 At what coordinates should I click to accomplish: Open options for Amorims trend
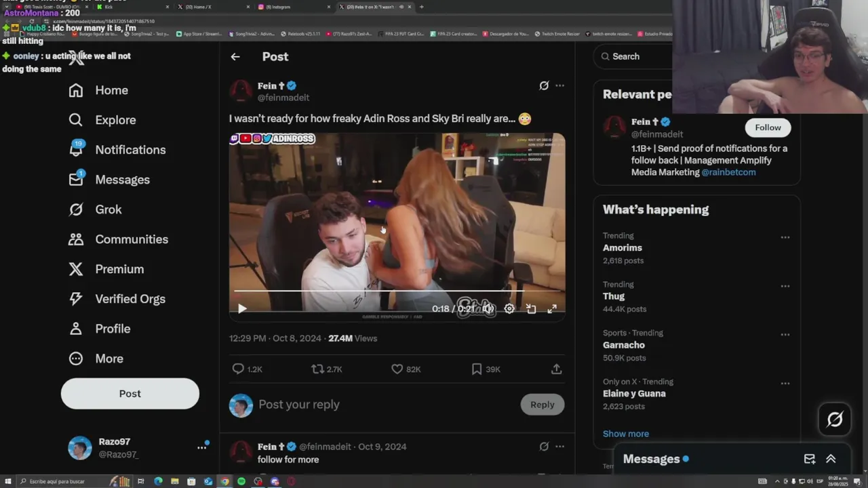(x=785, y=237)
